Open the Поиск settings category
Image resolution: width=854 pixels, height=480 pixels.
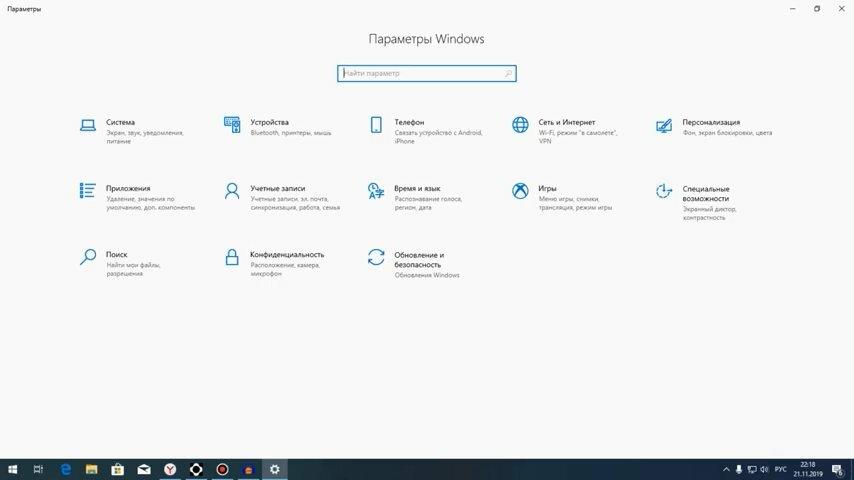120,263
